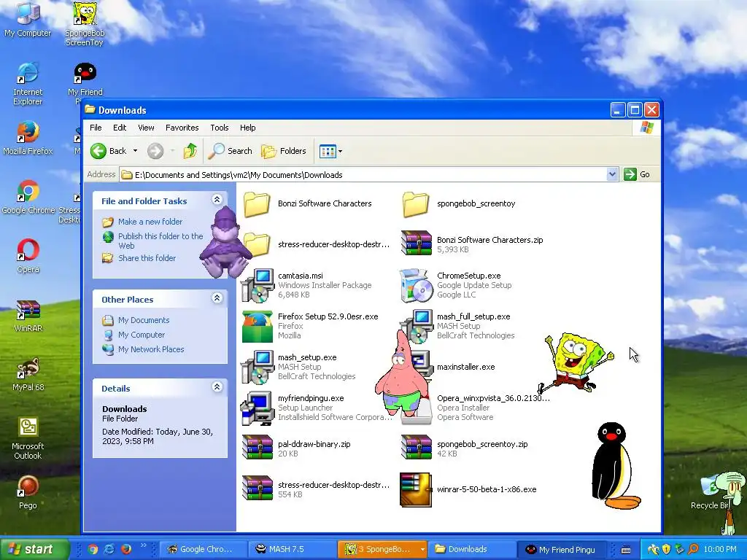Open the Bonzi Software Characters folder
This screenshot has height=560, width=747.
(x=307, y=204)
